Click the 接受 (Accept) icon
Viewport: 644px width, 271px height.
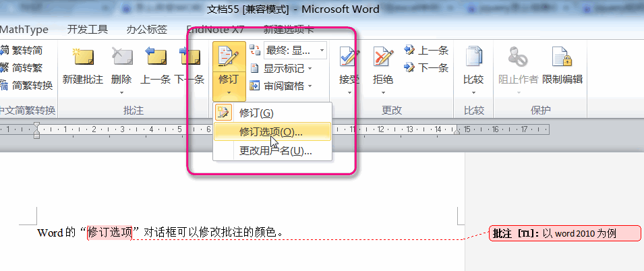click(x=349, y=57)
